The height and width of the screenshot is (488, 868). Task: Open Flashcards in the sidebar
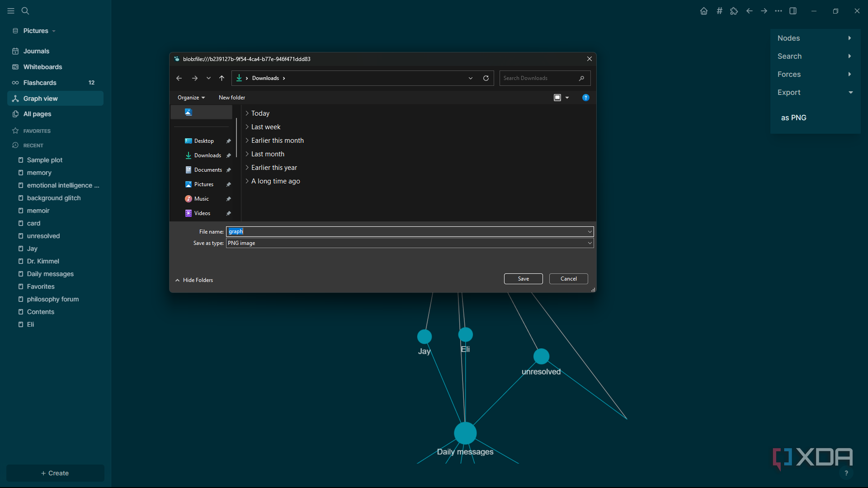point(55,83)
